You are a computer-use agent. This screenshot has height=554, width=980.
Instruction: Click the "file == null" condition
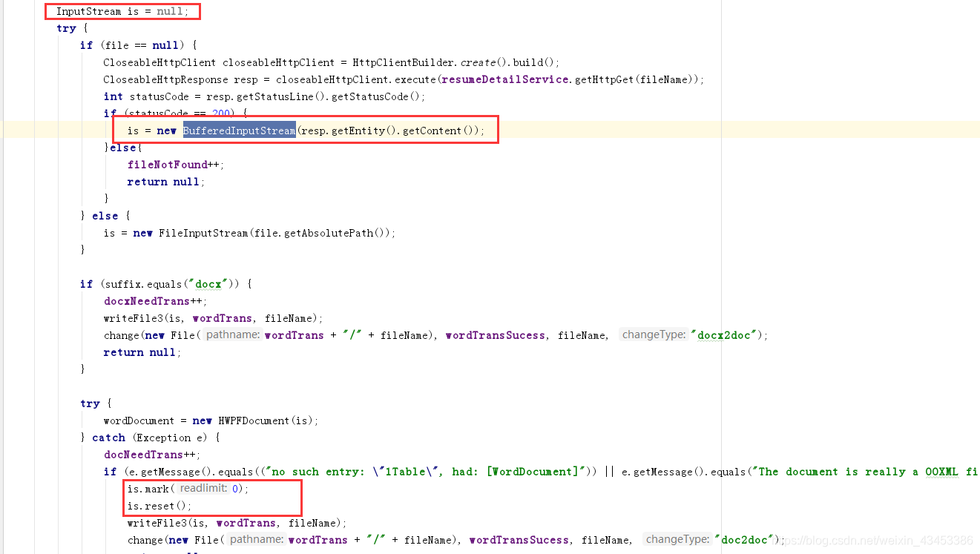pos(141,45)
